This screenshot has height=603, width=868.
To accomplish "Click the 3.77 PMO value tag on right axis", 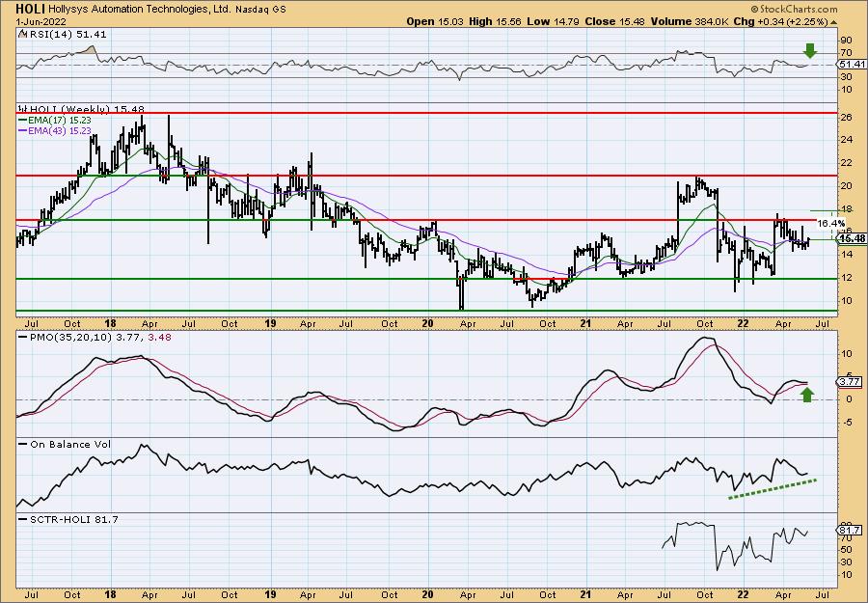I will click(849, 381).
